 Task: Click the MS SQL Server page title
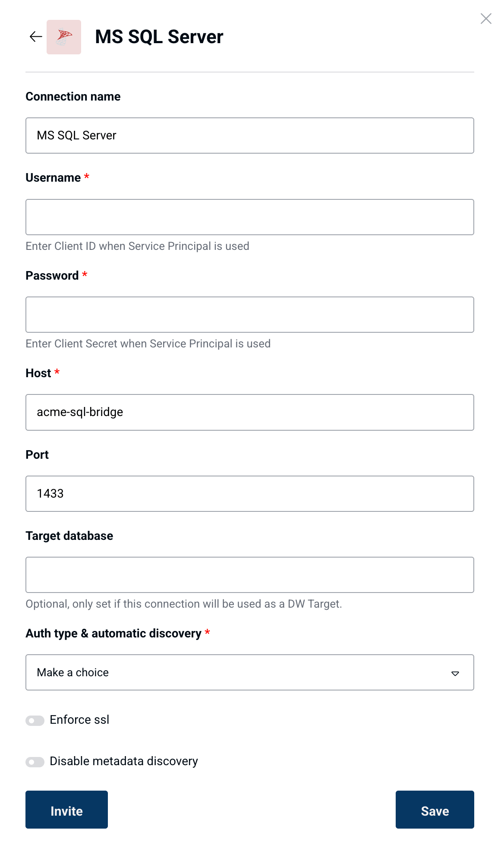coord(159,37)
